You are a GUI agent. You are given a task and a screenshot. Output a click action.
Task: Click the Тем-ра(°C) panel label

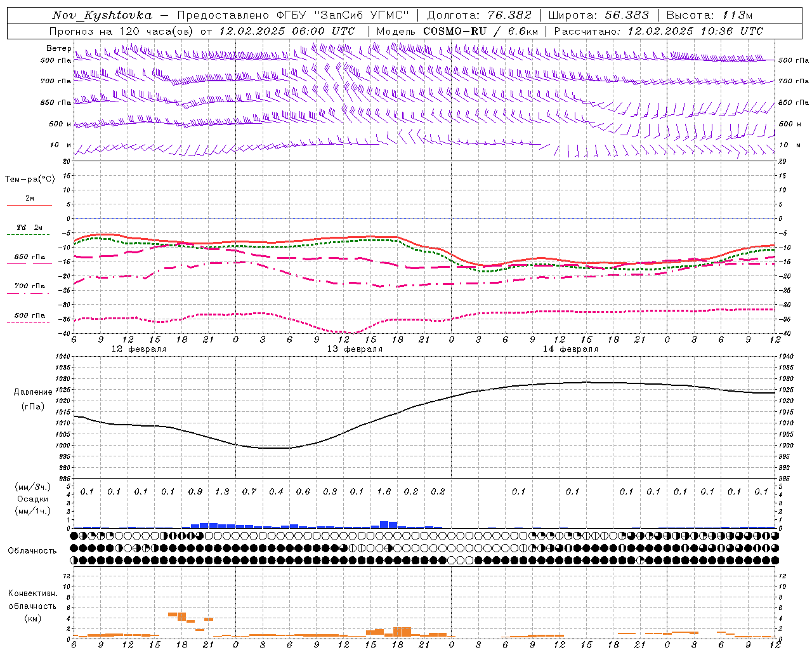pos(30,180)
